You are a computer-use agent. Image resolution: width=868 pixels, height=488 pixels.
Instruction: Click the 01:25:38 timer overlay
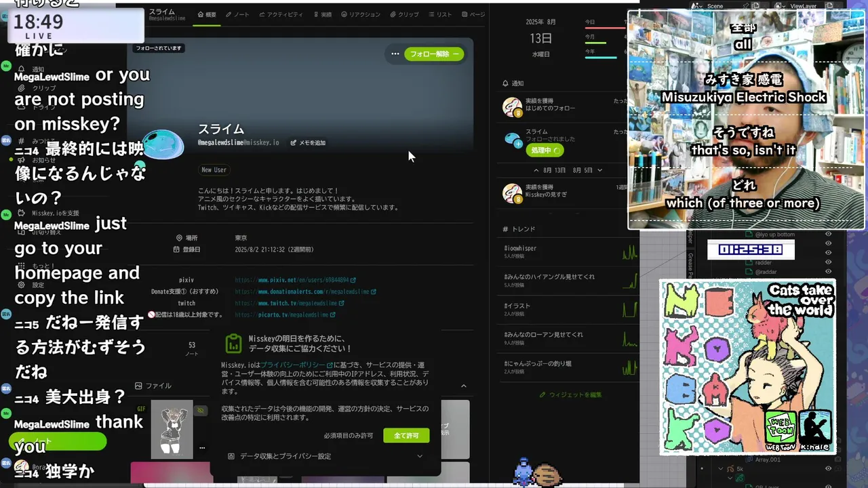750,249
